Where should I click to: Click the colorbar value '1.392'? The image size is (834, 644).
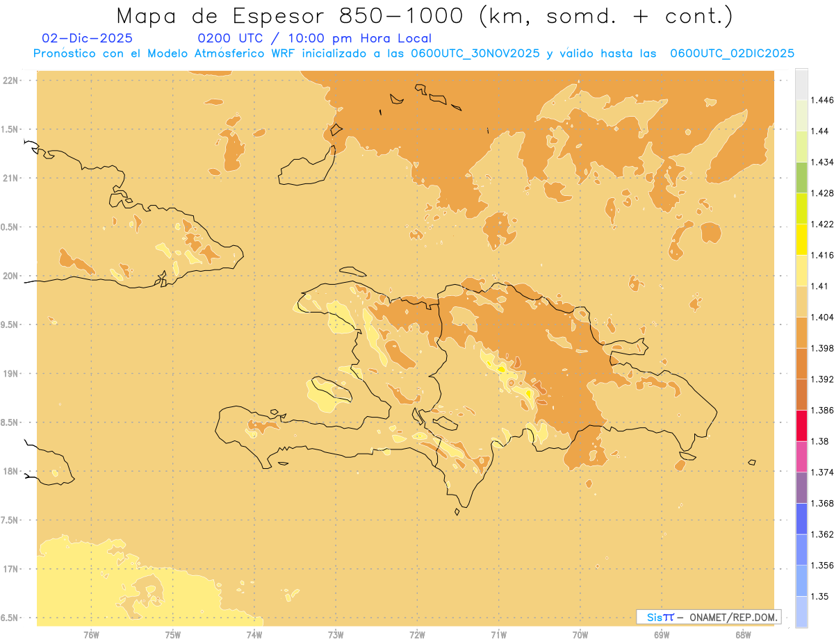(823, 379)
